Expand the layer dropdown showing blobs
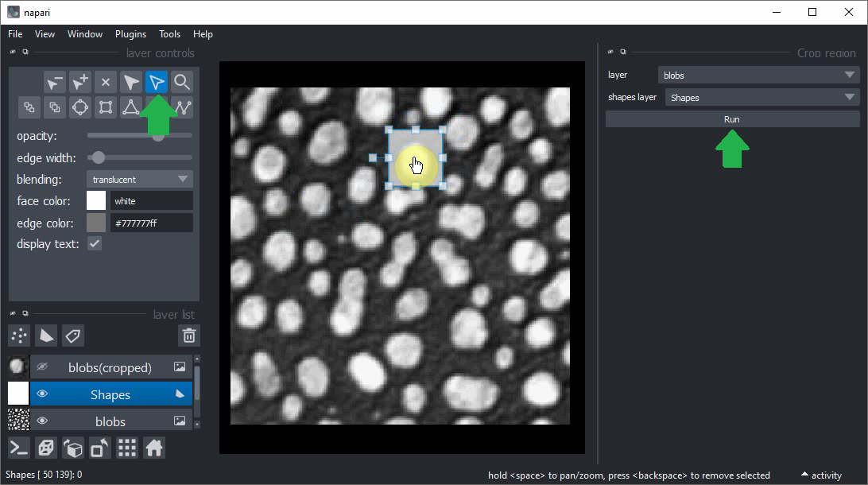Image resolution: width=868 pixels, height=485 pixels. (758, 76)
